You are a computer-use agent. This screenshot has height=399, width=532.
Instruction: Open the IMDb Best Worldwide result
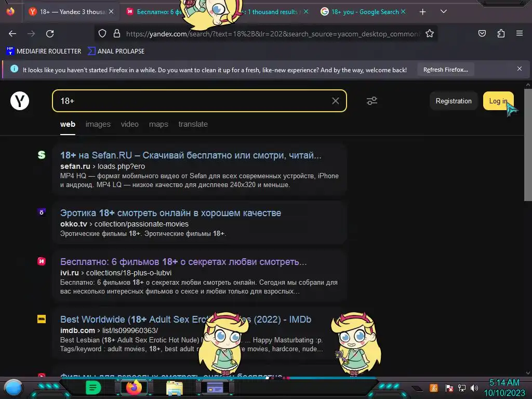(x=185, y=320)
